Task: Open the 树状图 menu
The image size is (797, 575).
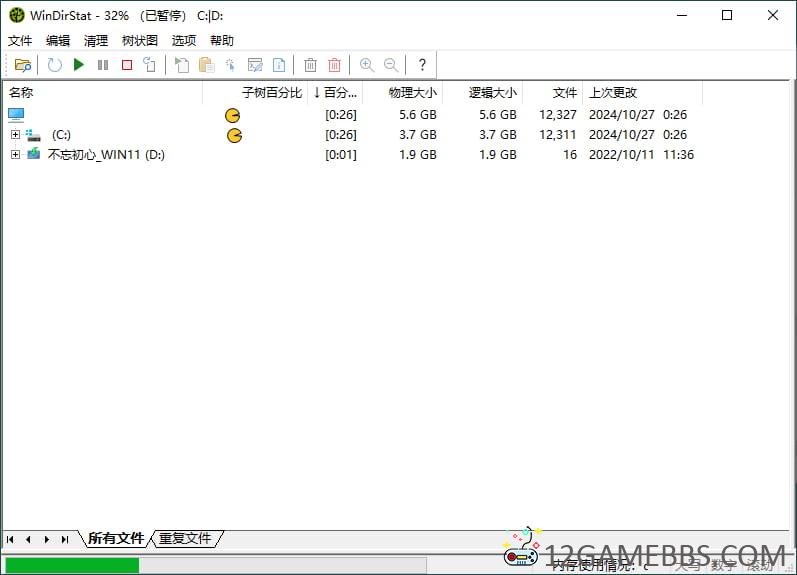Action: [140, 41]
